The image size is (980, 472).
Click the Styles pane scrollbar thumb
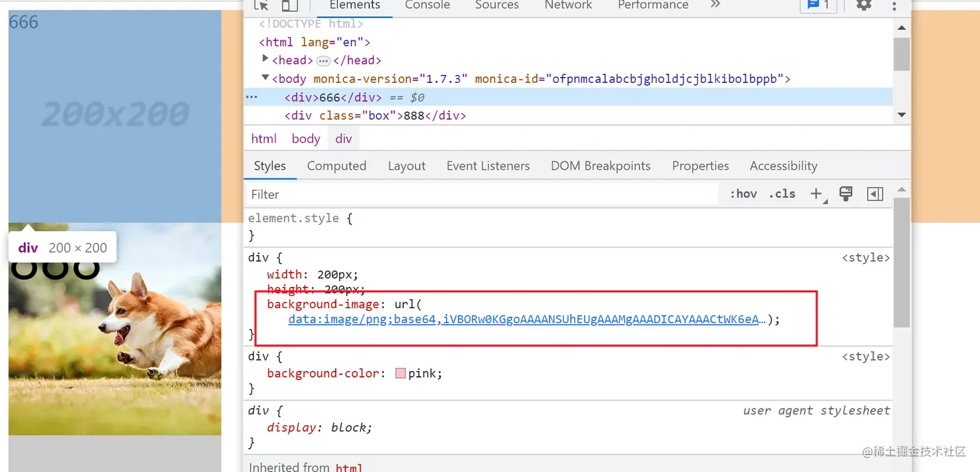(x=902, y=262)
